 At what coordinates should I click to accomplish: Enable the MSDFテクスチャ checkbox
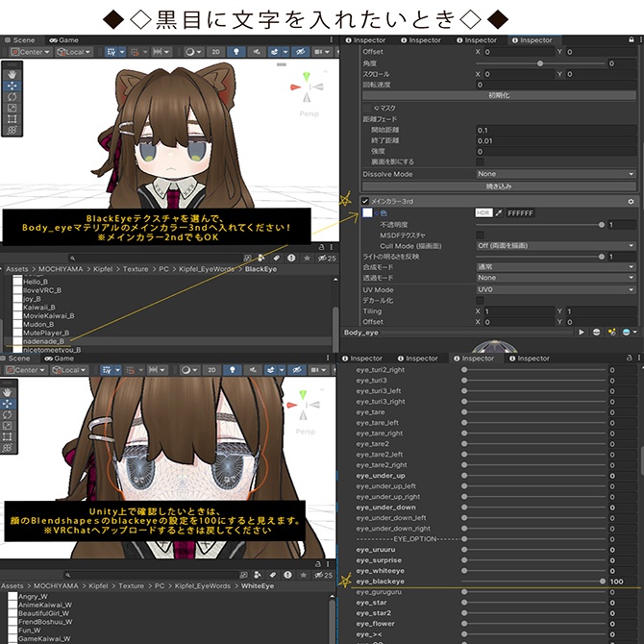coord(480,235)
